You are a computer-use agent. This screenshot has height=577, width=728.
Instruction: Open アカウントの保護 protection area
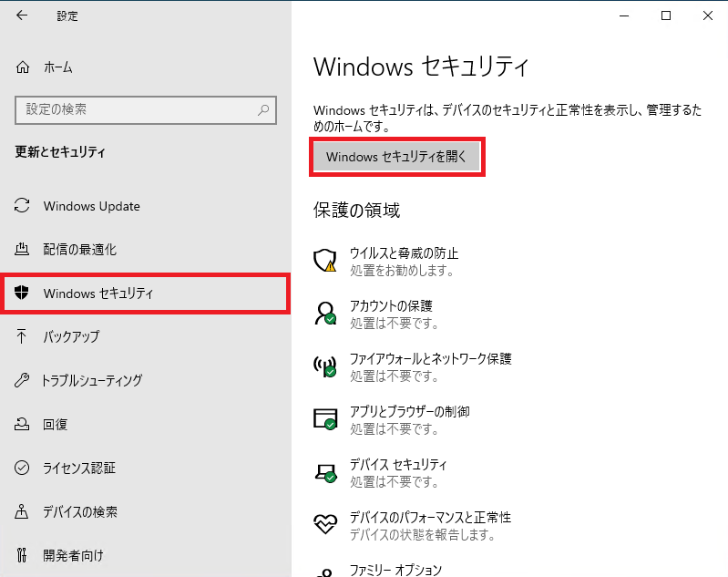(x=391, y=305)
